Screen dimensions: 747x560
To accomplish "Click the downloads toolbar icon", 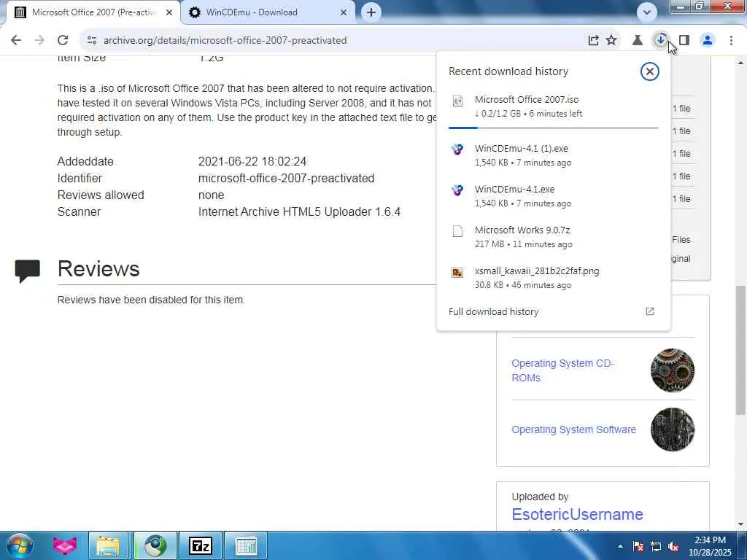I will (x=660, y=41).
